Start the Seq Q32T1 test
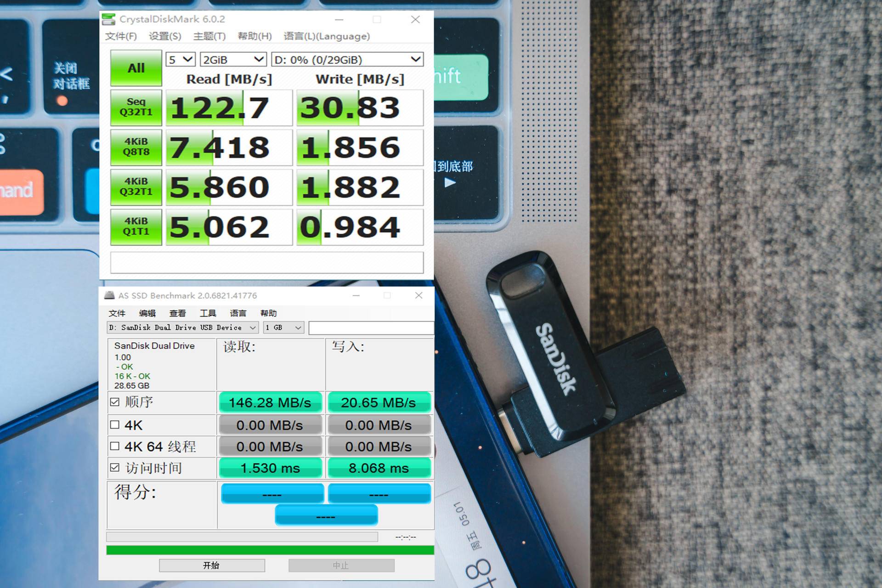Screen dimensions: 882x588 [x=136, y=107]
